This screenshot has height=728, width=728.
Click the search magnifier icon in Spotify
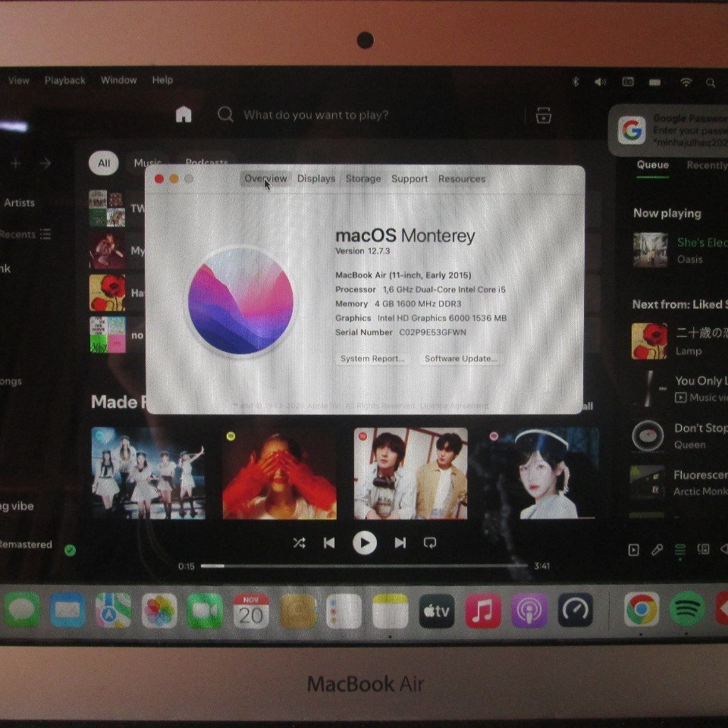point(225,115)
